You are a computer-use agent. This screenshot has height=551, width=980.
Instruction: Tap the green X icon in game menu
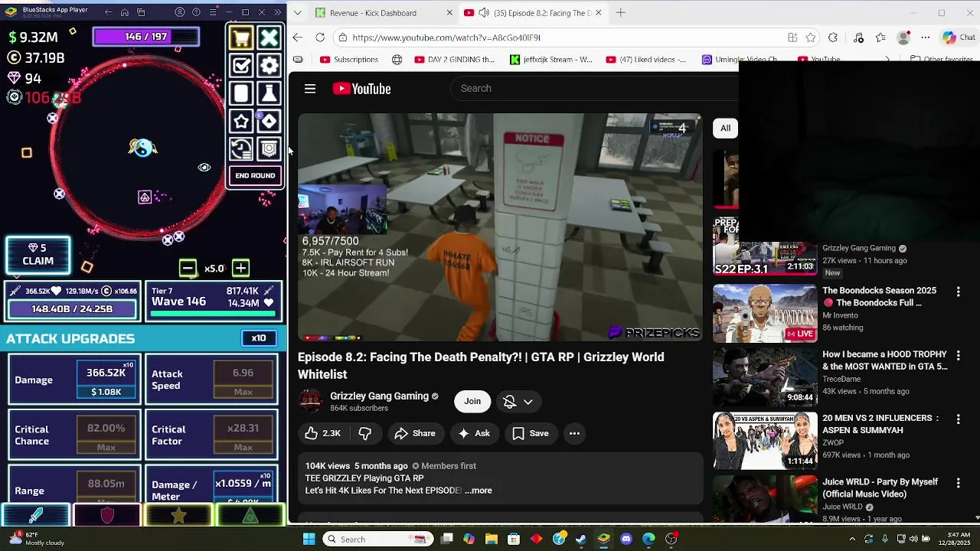[x=269, y=38]
